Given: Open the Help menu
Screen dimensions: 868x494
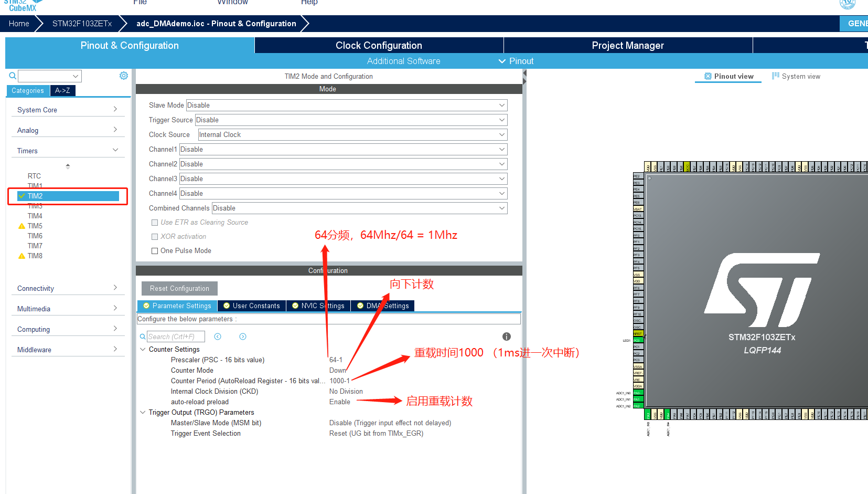Looking at the screenshot, I should pos(309,3).
